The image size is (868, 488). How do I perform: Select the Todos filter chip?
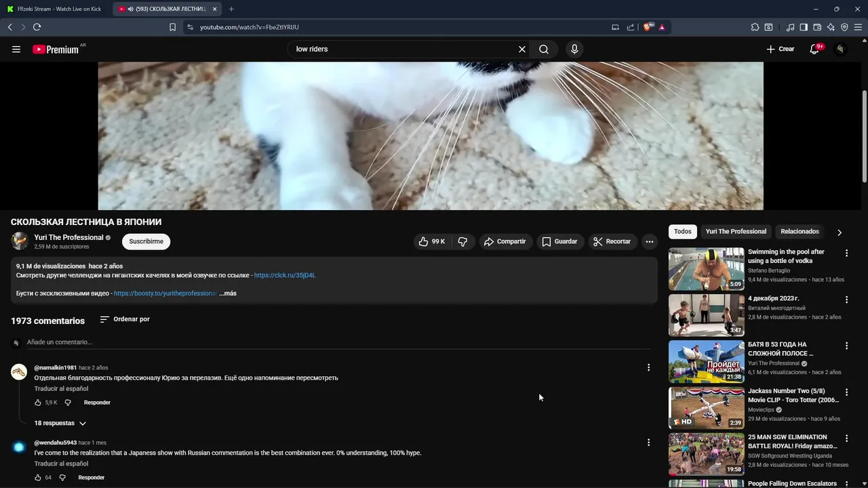point(683,232)
